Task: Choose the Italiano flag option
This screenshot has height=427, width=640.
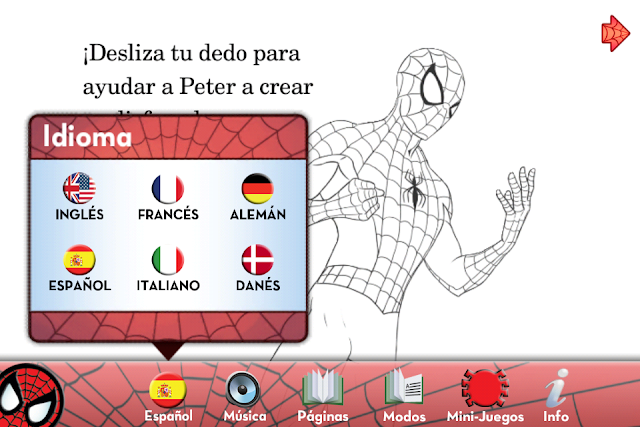Action: [168, 260]
